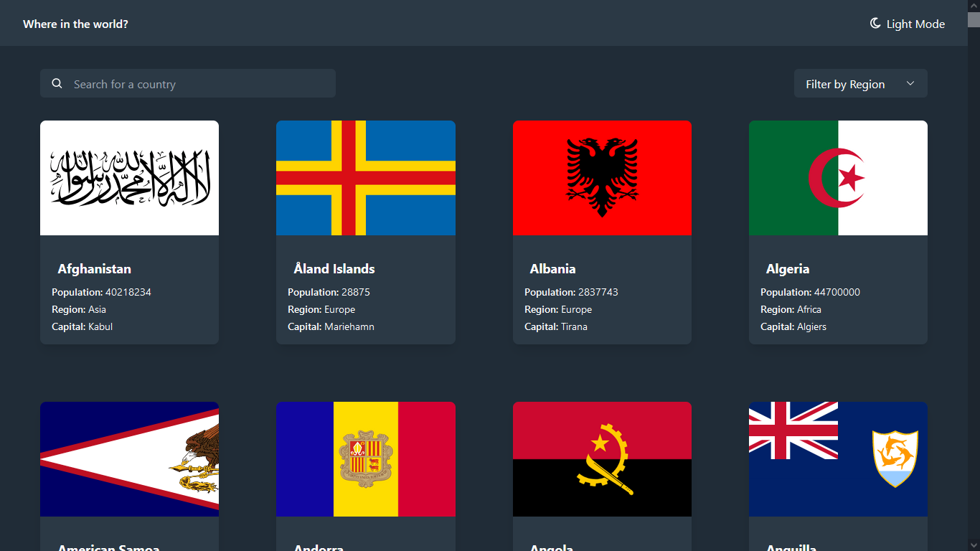Viewport: 980px width, 551px height.
Task: Open the Filter by Region dropdown
Action: 860,83
